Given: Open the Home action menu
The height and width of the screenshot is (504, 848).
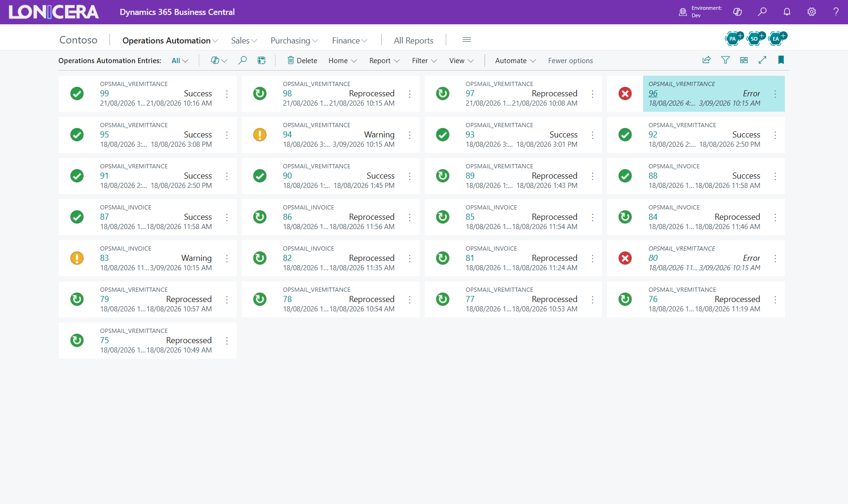Looking at the screenshot, I should (x=343, y=61).
